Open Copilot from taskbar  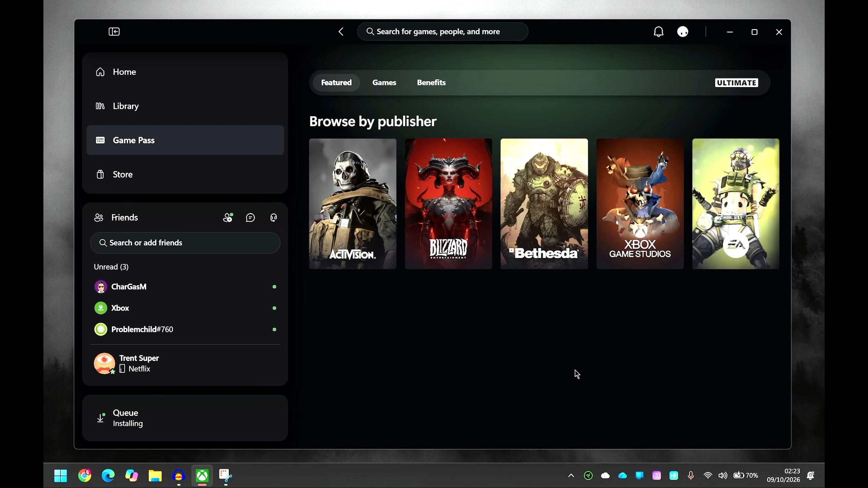pyautogui.click(x=132, y=476)
